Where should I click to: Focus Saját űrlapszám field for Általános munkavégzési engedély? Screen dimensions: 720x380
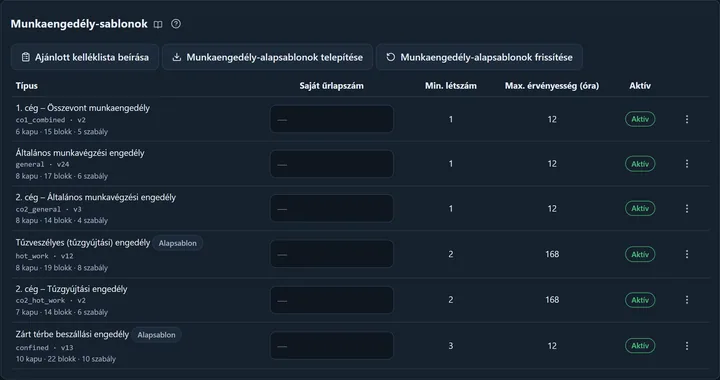tap(332, 164)
